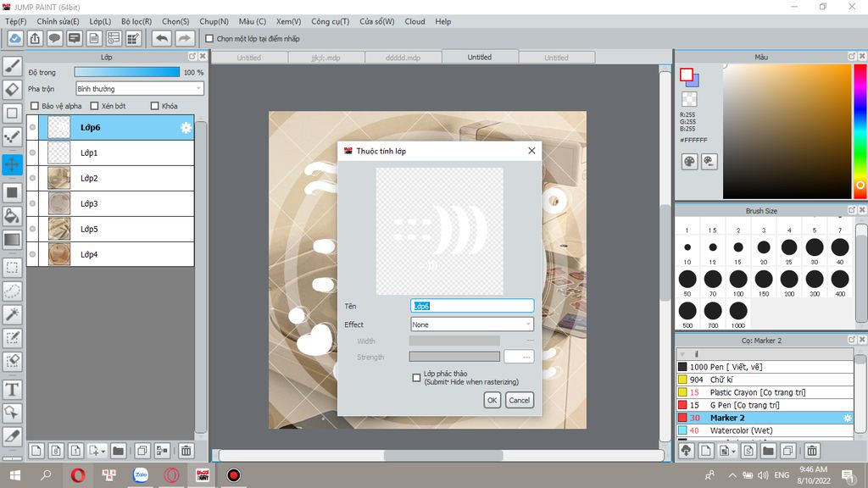Select the Lasso selection tool
This screenshot has width=868, height=488.
[x=12, y=291]
